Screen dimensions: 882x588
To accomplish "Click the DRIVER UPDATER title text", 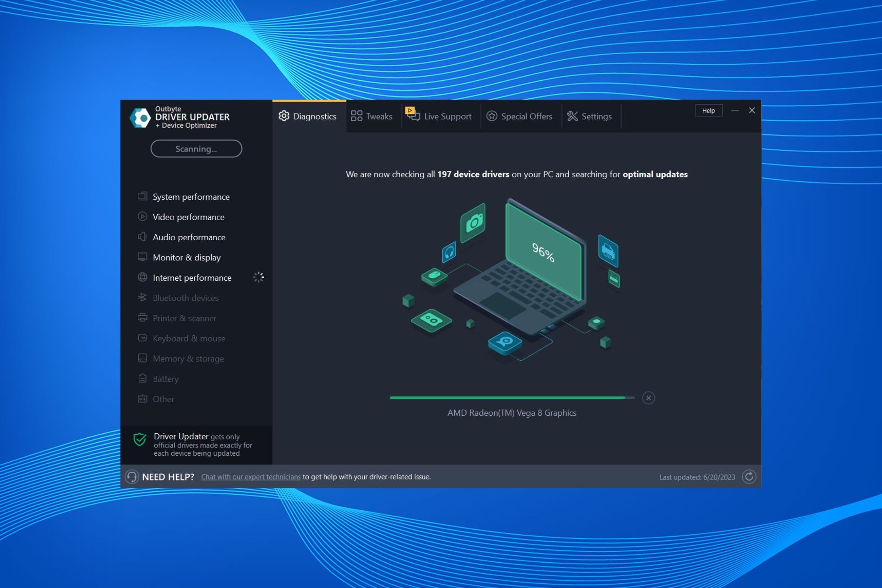I will [192, 117].
